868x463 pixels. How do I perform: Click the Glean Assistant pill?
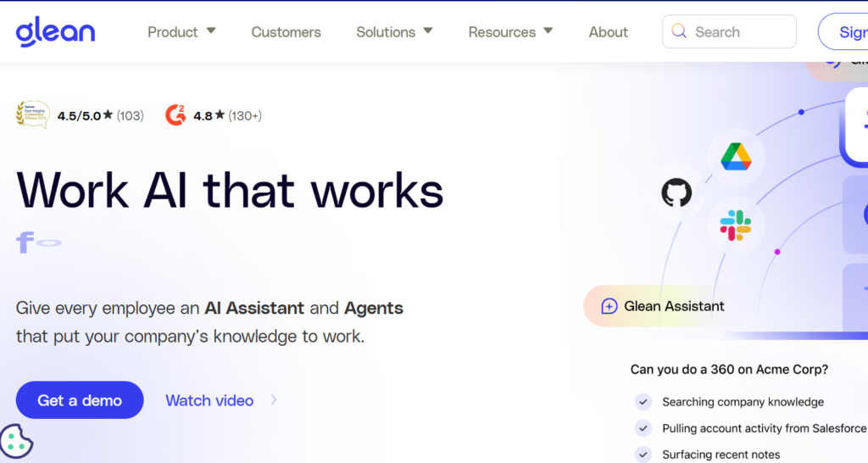[663, 306]
